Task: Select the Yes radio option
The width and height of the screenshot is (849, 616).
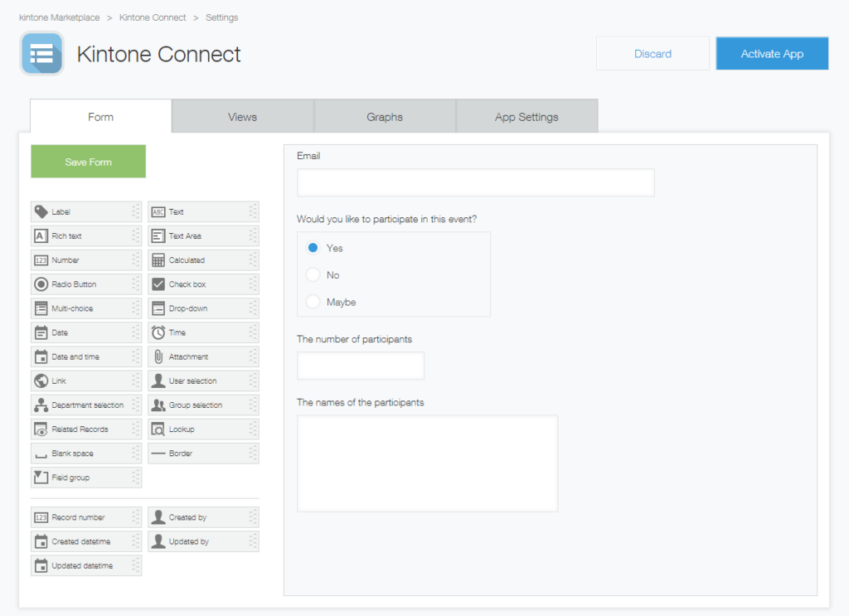Action: (313, 248)
